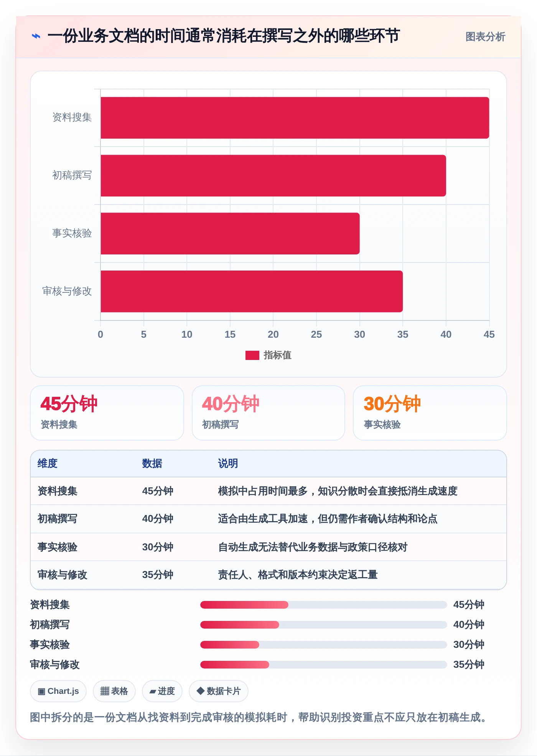Image resolution: width=537 pixels, height=756 pixels.
Task: Click the 指标值 legend label
Action: (x=277, y=355)
